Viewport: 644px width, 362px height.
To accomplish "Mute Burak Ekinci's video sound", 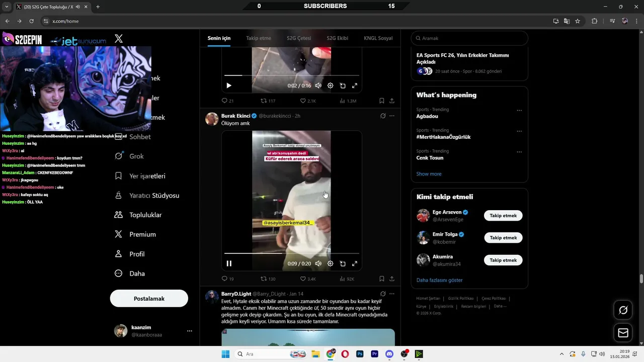I will pyautogui.click(x=318, y=263).
